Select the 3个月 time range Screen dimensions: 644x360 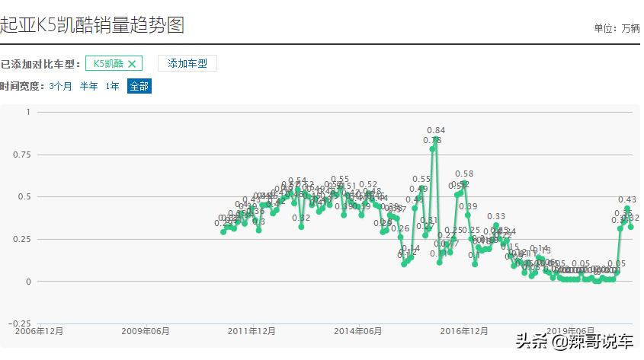[x=60, y=86]
